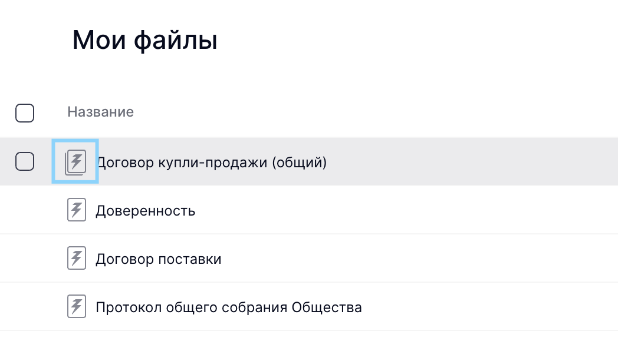This screenshot has height=364, width=618.
Task: Open the Договор поставки file name
Action: click(x=159, y=259)
